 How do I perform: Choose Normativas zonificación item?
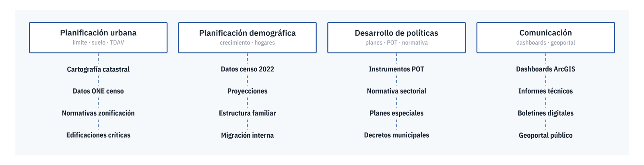[x=98, y=113]
